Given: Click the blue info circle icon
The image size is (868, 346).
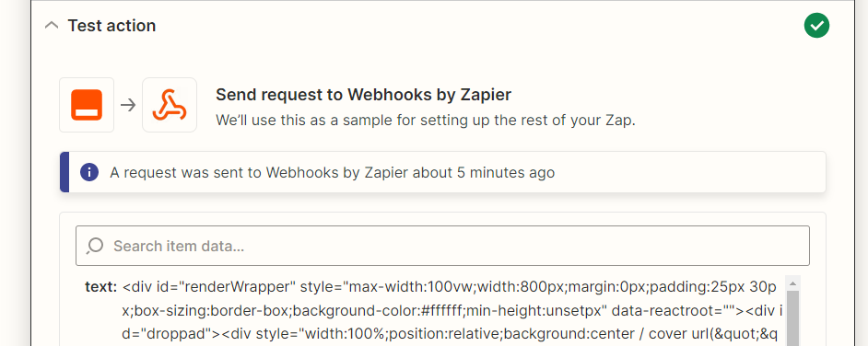Looking at the screenshot, I should click(x=89, y=172).
